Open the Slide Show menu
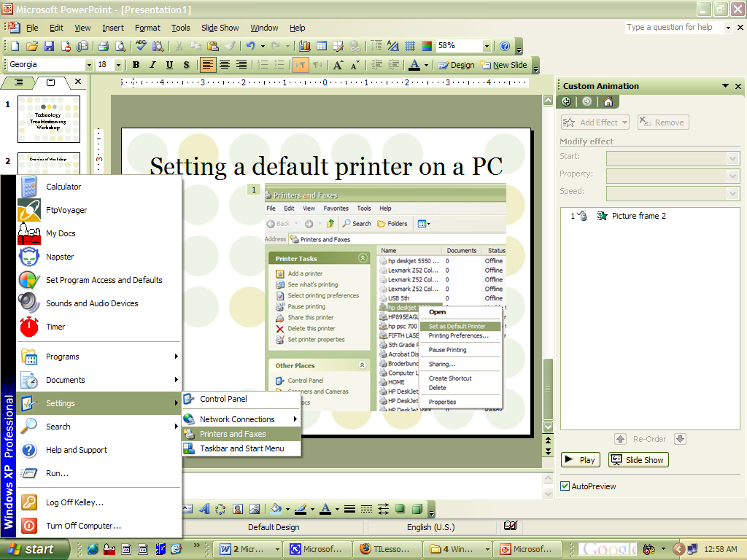 [220, 28]
